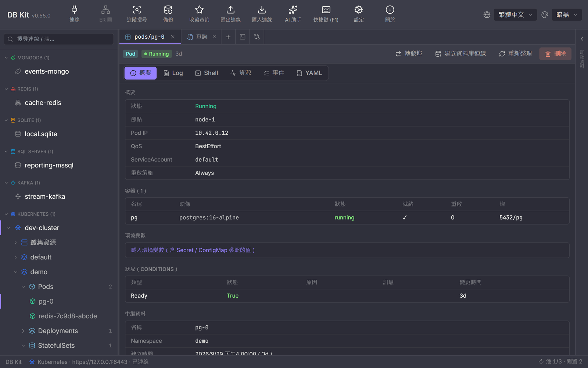Open the AI 助手 assistant
The image size is (588, 368).
[x=293, y=14]
